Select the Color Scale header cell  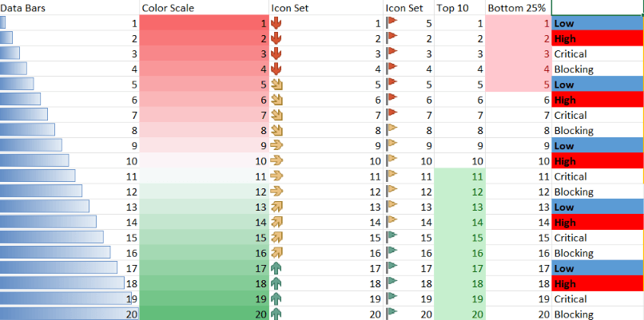[204, 7]
